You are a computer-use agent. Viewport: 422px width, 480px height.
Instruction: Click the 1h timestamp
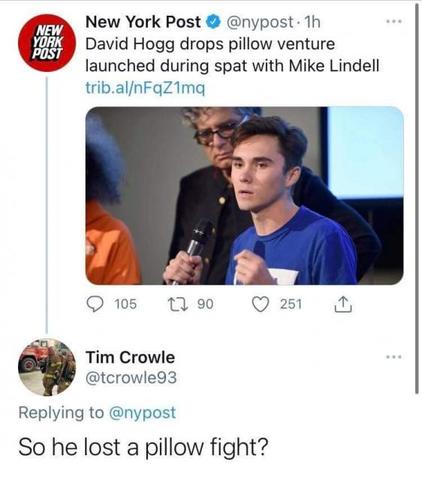pyautogui.click(x=313, y=22)
